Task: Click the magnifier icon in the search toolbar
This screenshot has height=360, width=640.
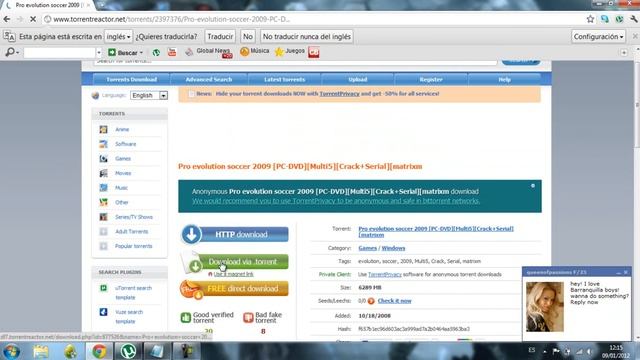Action: 10,52
